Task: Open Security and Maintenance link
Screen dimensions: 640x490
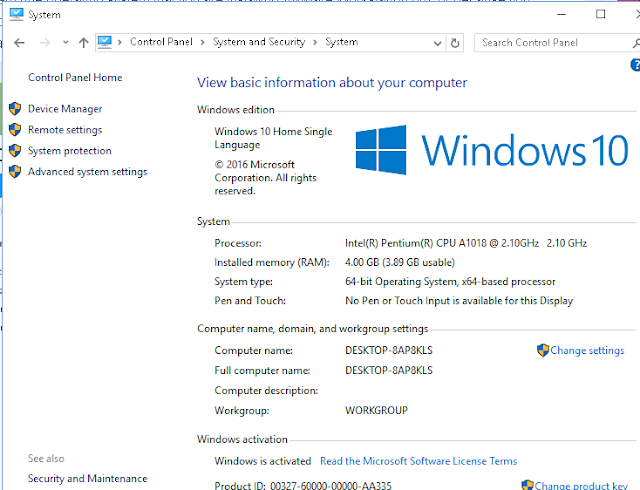Action: point(87,479)
